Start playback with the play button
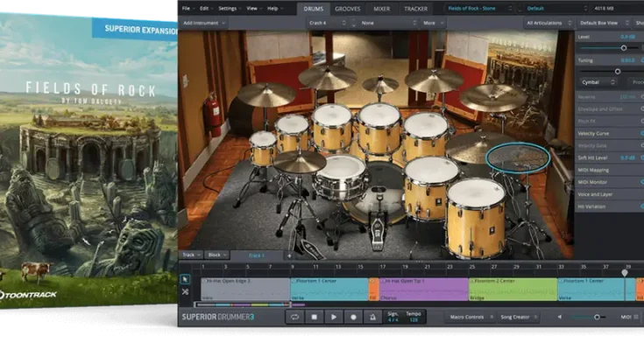The height and width of the screenshot is (350, 644). pyautogui.click(x=334, y=317)
